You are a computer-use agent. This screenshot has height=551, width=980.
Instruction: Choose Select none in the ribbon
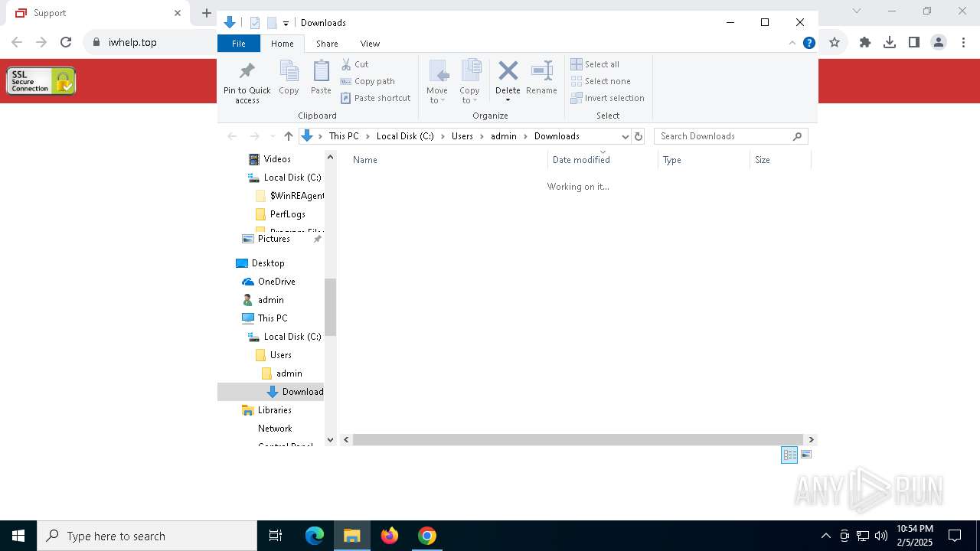coord(600,81)
